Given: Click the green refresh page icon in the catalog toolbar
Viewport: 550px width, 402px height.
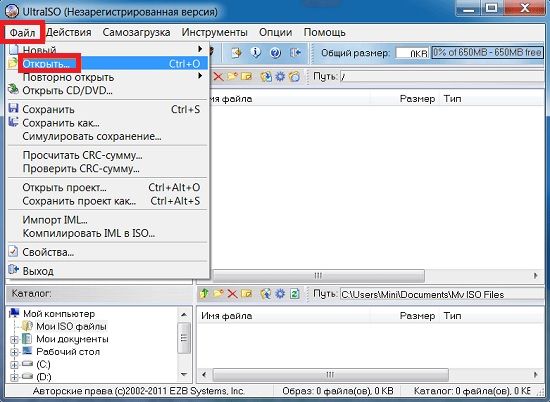Looking at the screenshot, I should (x=295, y=294).
